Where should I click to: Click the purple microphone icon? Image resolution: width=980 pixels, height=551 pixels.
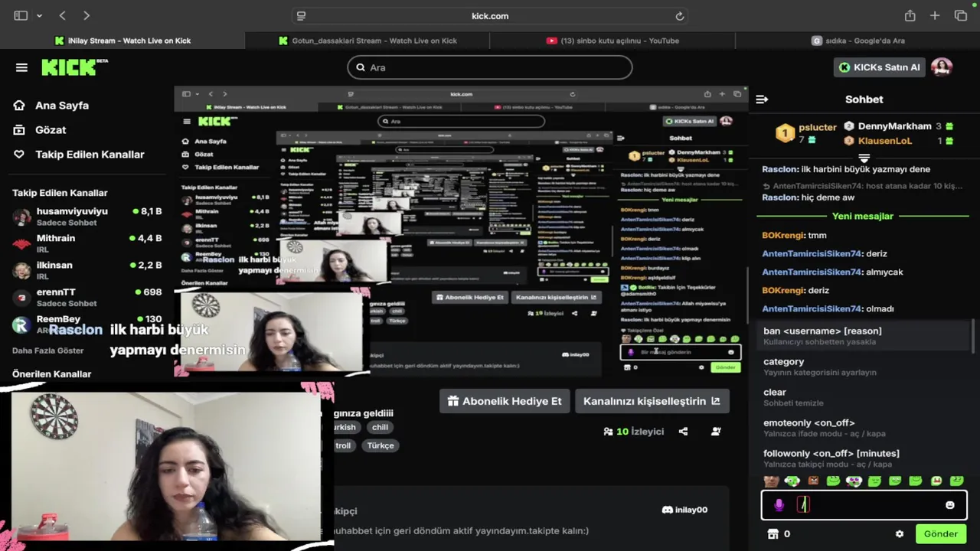coord(779,505)
